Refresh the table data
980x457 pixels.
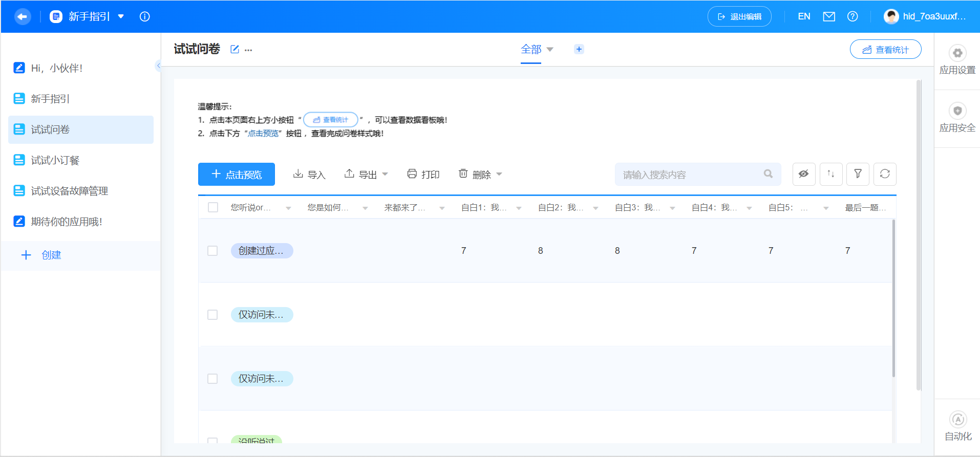885,174
